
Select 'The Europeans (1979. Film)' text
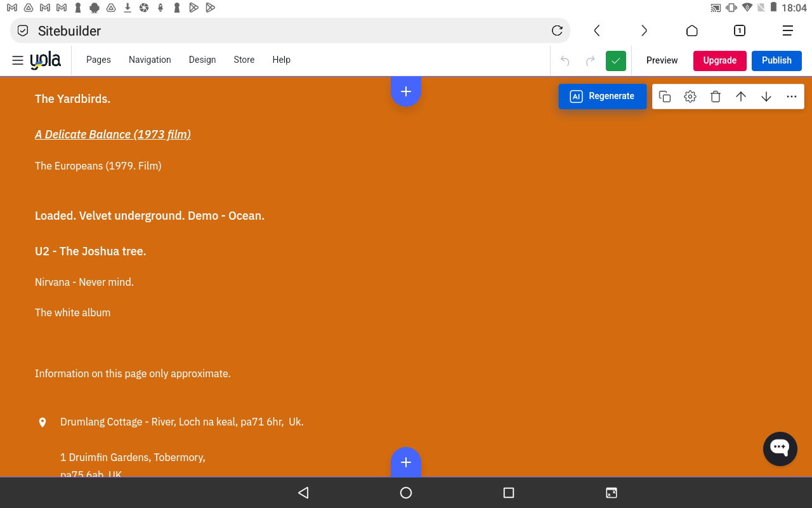[x=98, y=166]
